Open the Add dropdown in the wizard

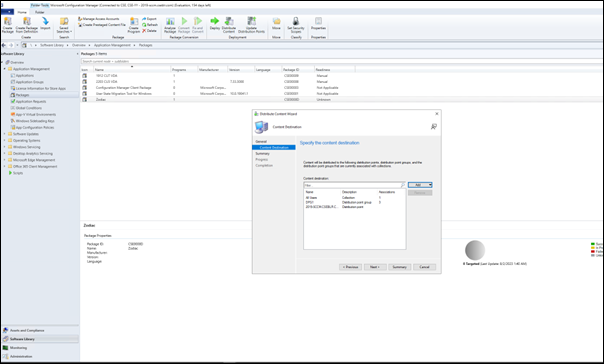pos(420,185)
